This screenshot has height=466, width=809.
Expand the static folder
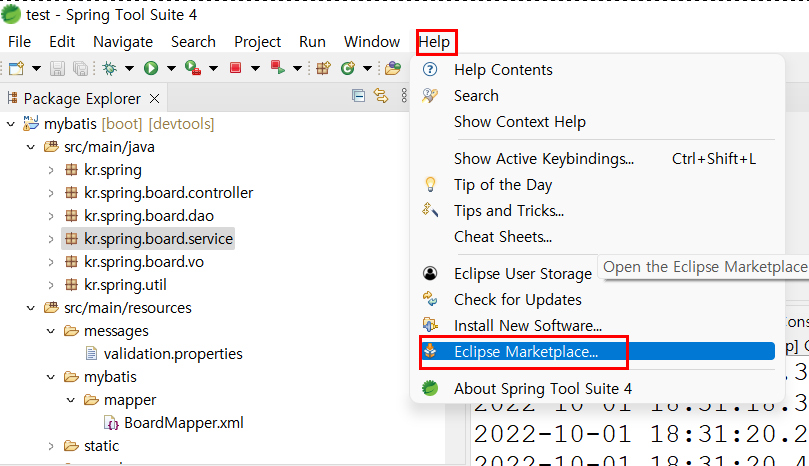(x=51, y=446)
